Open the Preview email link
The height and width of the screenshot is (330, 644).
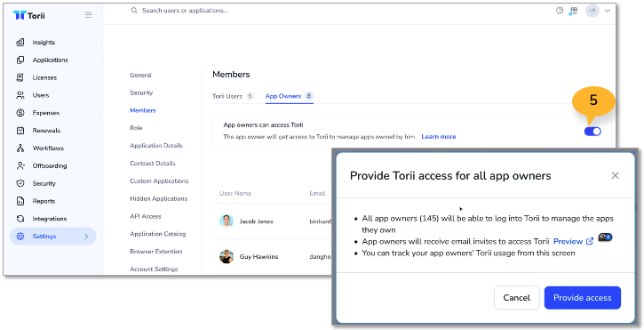pos(568,242)
